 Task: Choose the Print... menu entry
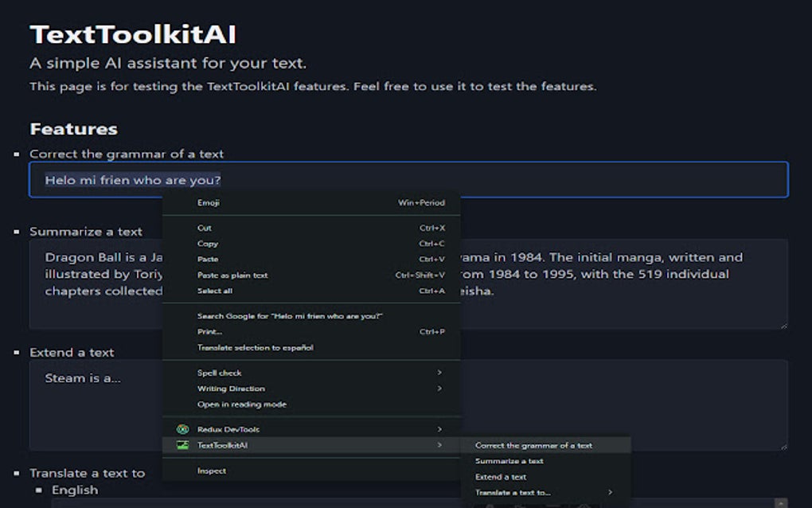[x=209, y=332]
